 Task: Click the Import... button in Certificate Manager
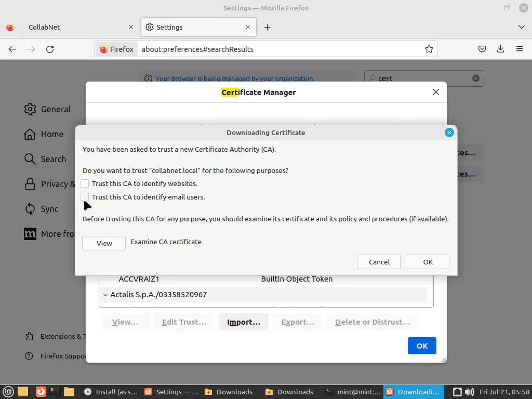pyautogui.click(x=244, y=322)
